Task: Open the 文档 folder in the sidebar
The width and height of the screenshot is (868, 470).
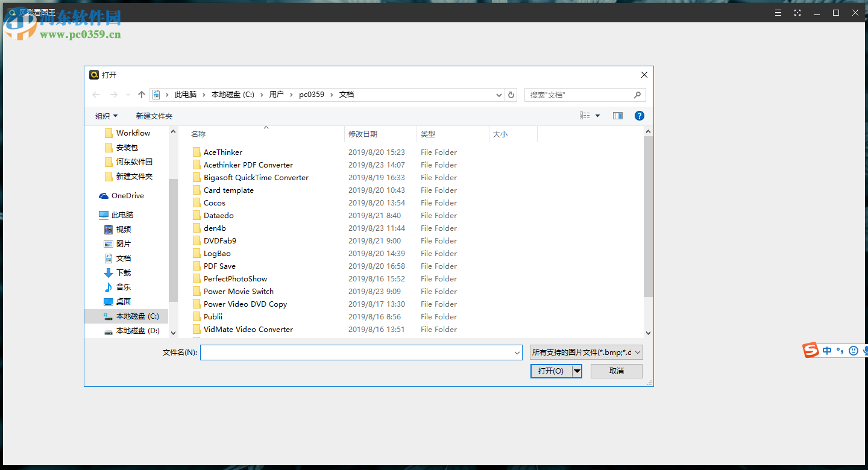Action: pos(118,258)
